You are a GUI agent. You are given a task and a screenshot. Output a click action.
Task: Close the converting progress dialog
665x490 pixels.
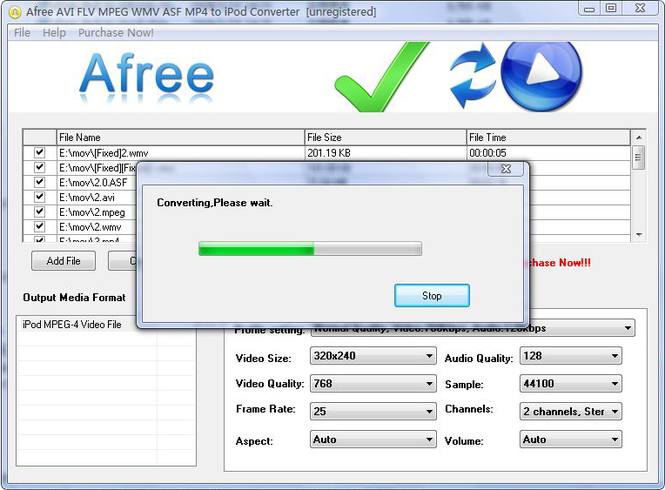[x=506, y=169]
